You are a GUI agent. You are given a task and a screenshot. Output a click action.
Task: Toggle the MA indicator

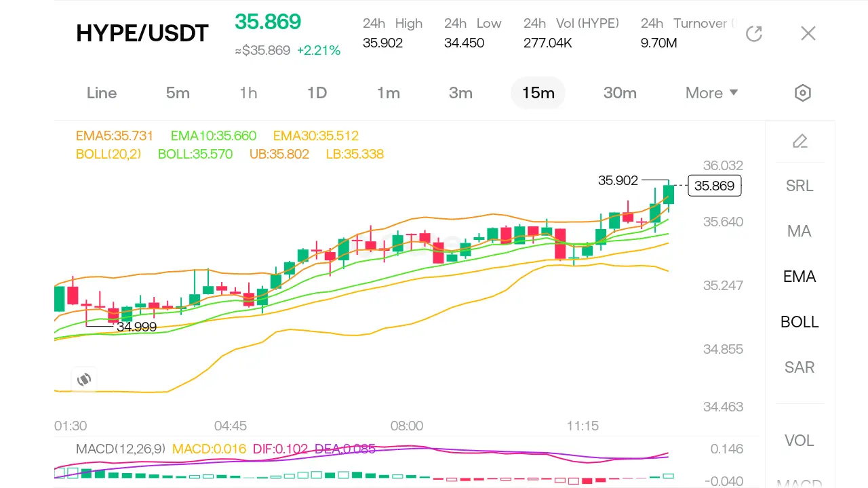(x=800, y=231)
